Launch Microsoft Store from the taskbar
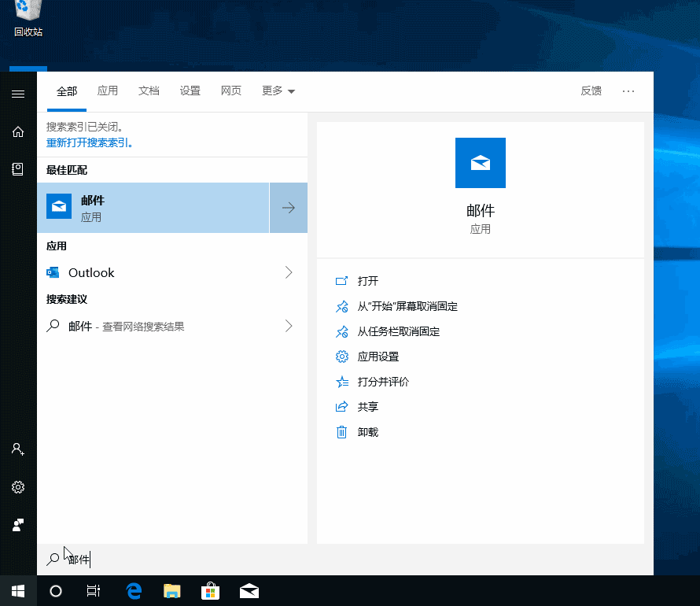This screenshot has height=606, width=700. pyautogui.click(x=210, y=590)
